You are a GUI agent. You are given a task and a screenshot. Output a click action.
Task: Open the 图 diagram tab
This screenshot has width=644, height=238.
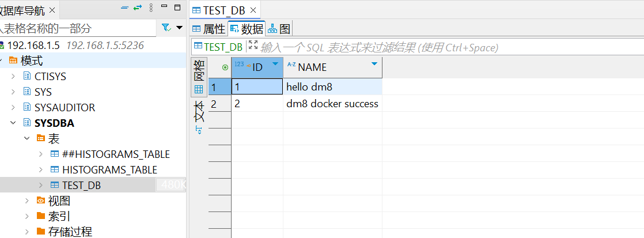(279, 29)
